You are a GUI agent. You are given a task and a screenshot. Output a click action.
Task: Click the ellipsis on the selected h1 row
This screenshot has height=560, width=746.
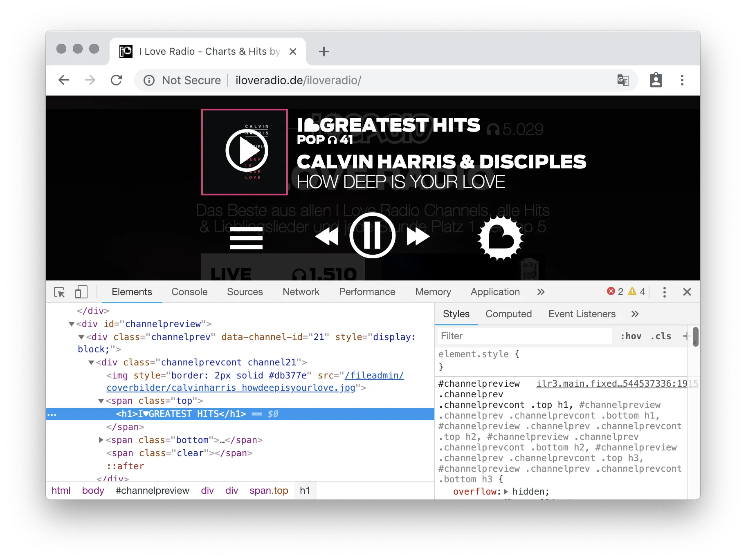52,414
